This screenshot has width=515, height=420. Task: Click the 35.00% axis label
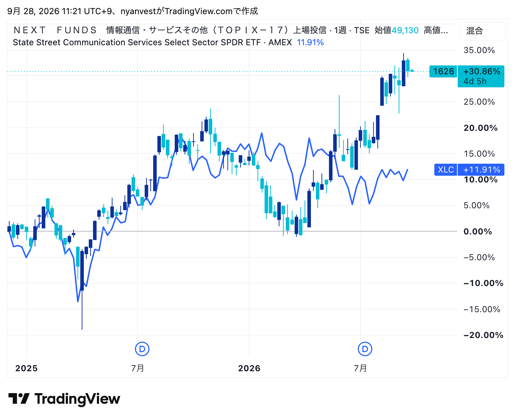pyautogui.click(x=479, y=50)
